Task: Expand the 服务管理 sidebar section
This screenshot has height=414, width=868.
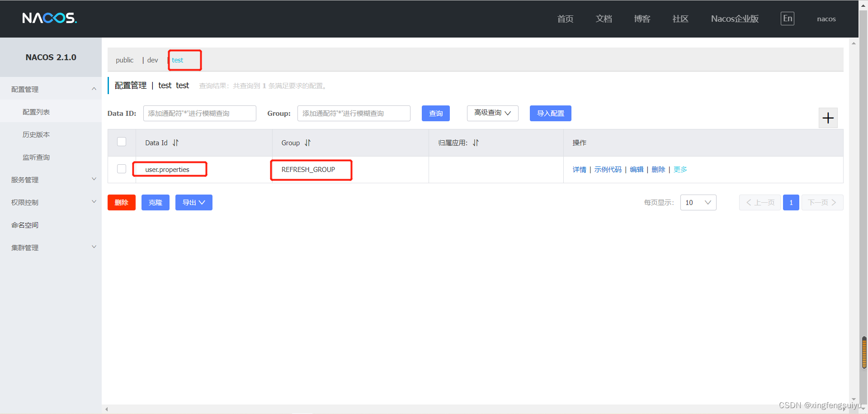Action: click(x=25, y=179)
